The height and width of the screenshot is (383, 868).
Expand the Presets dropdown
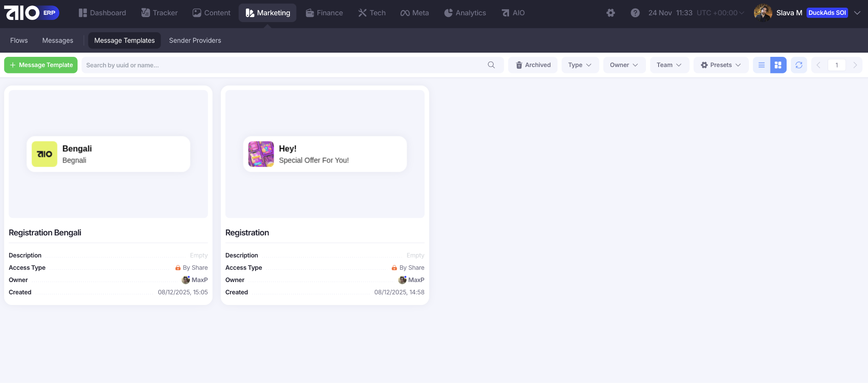click(x=721, y=65)
